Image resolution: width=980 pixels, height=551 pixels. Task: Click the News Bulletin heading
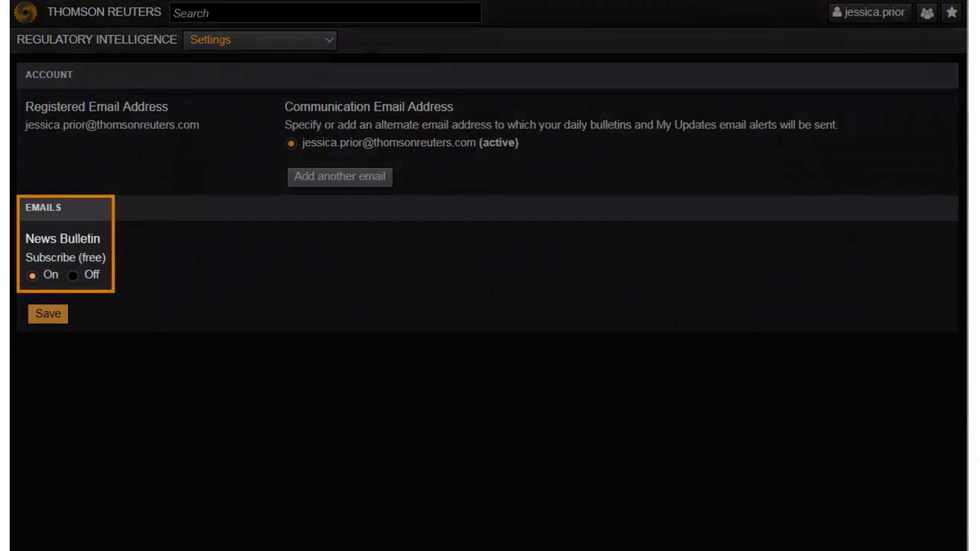62,239
